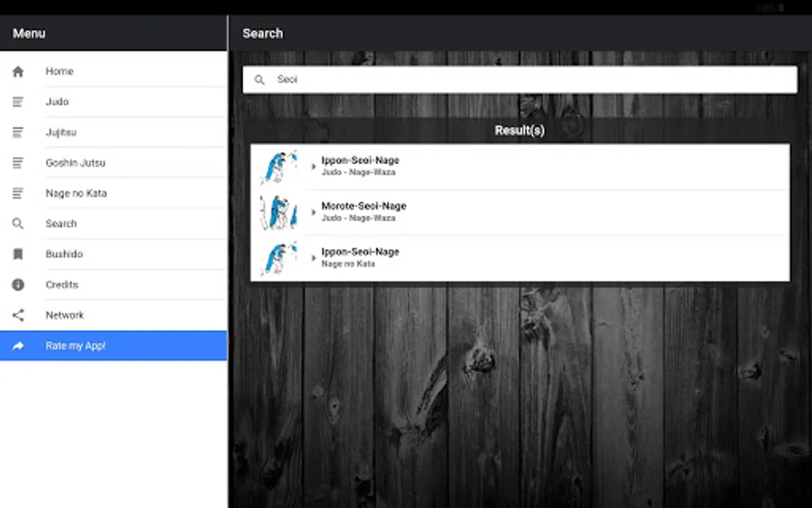Click the list icon beside Nage no Kata
This screenshot has height=508, width=812.
coord(18,194)
